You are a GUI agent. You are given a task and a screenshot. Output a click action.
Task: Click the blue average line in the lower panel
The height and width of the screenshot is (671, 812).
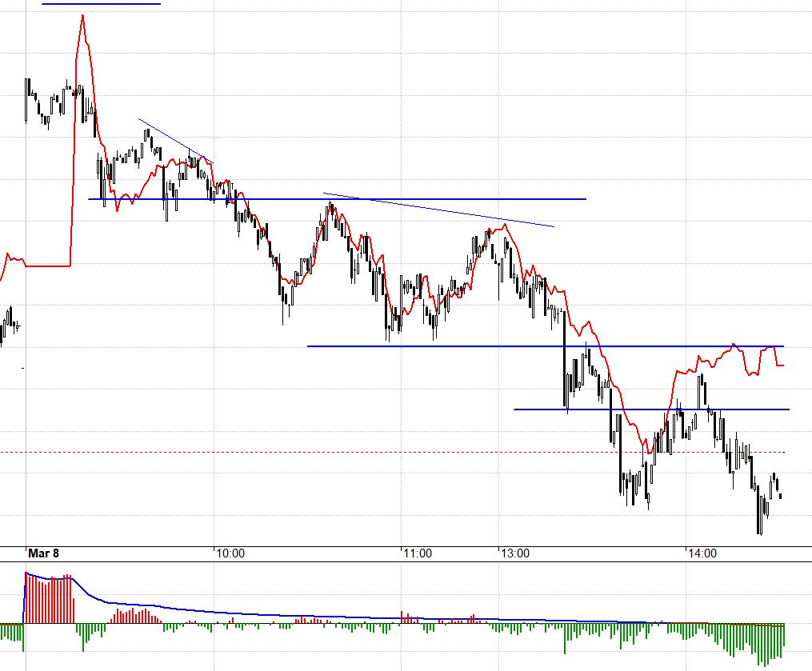coord(240,612)
